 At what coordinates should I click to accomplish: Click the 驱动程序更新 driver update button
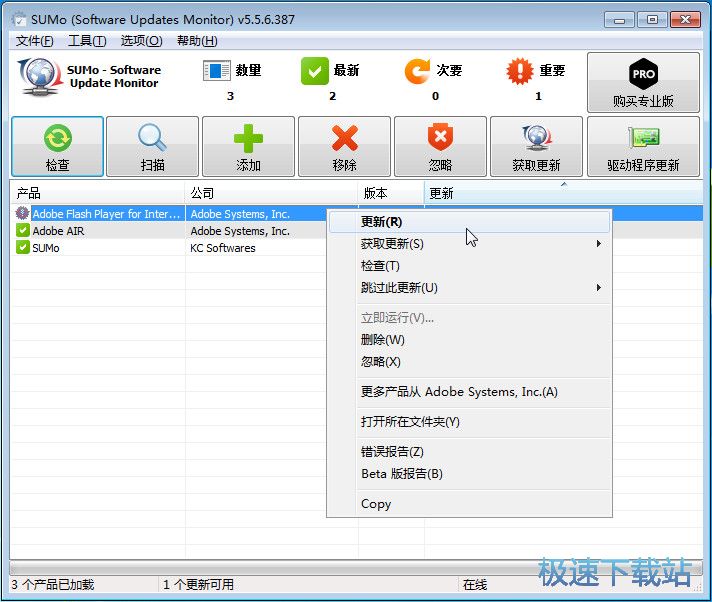pyautogui.click(x=643, y=146)
